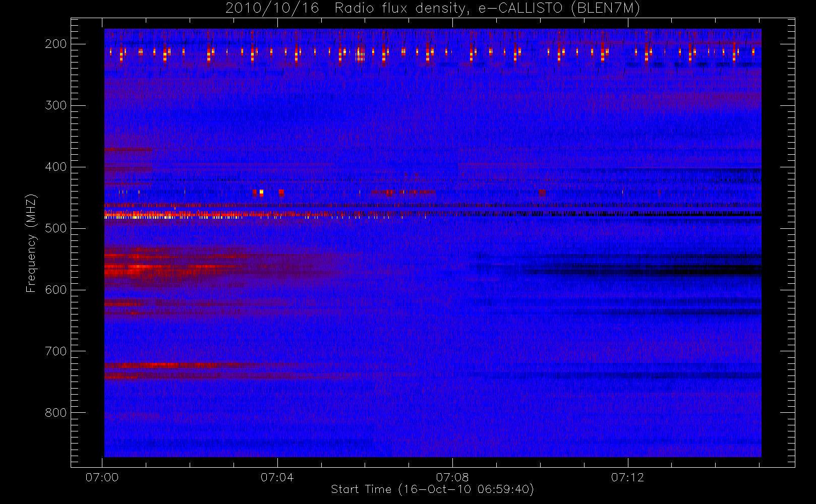Click the 700 frequency tick label
The image size is (816, 504).
pyautogui.click(x=55, y=351)
